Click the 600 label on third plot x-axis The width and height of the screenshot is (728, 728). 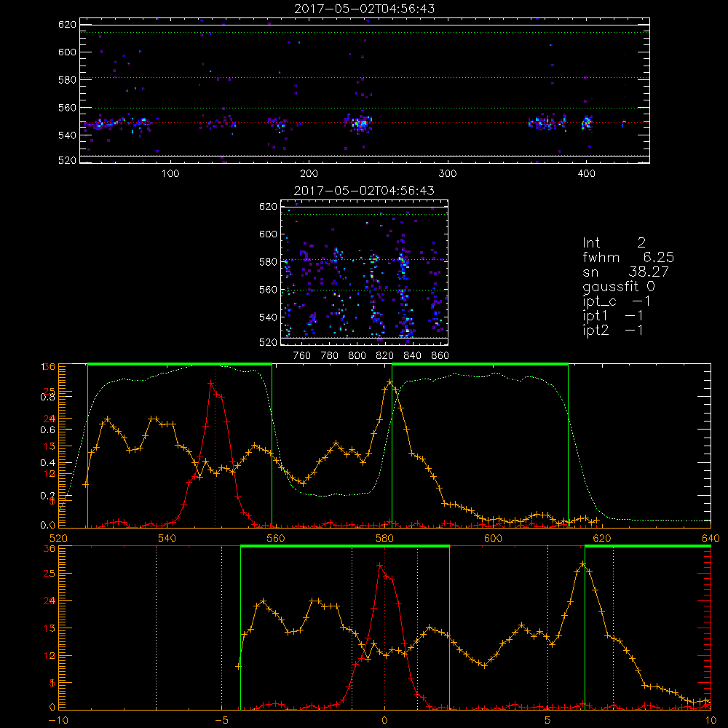click(x=494, y=539)
